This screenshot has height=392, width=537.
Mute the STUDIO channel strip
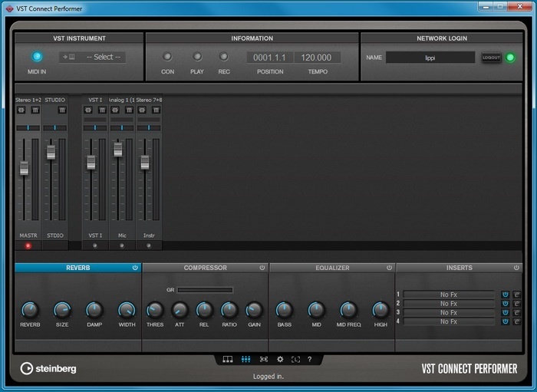pos(62,110)
